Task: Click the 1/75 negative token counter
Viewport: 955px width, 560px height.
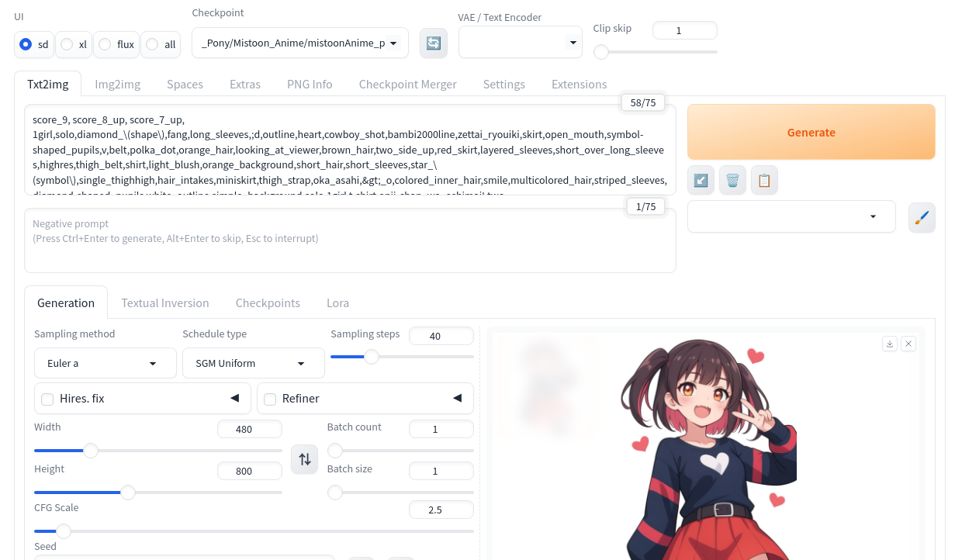Action: pyautogui.click(x=645, y=206)
